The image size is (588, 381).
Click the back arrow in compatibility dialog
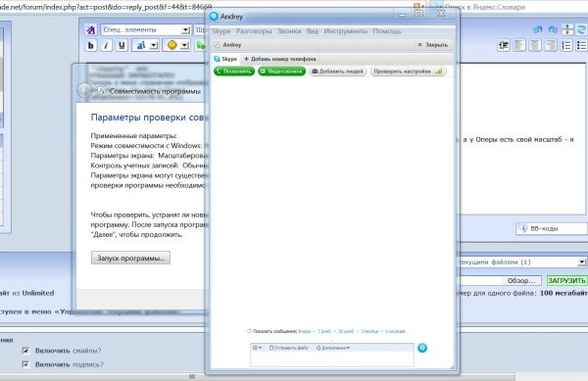click(x=84, y=91)
